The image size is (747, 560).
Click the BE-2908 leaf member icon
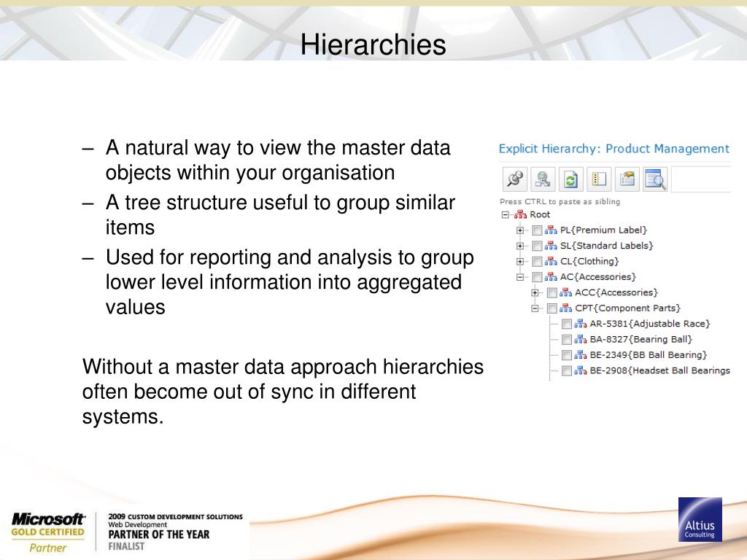point(580,371)
